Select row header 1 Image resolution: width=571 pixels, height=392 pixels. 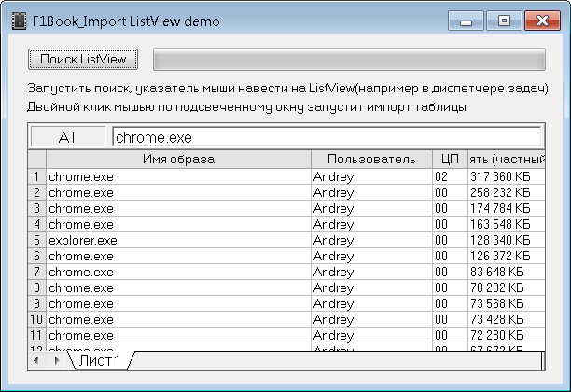point(36,176)
